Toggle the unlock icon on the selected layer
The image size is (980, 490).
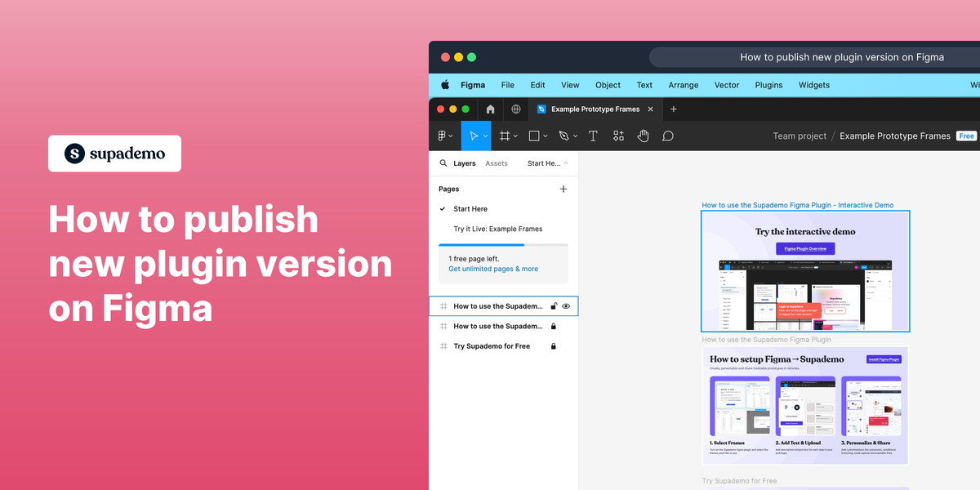tap(554, 306)
